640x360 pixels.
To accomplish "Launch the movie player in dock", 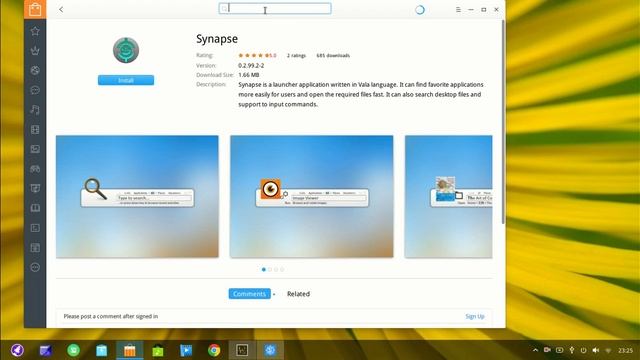I will pyautogui.click(x=186, y=350).
